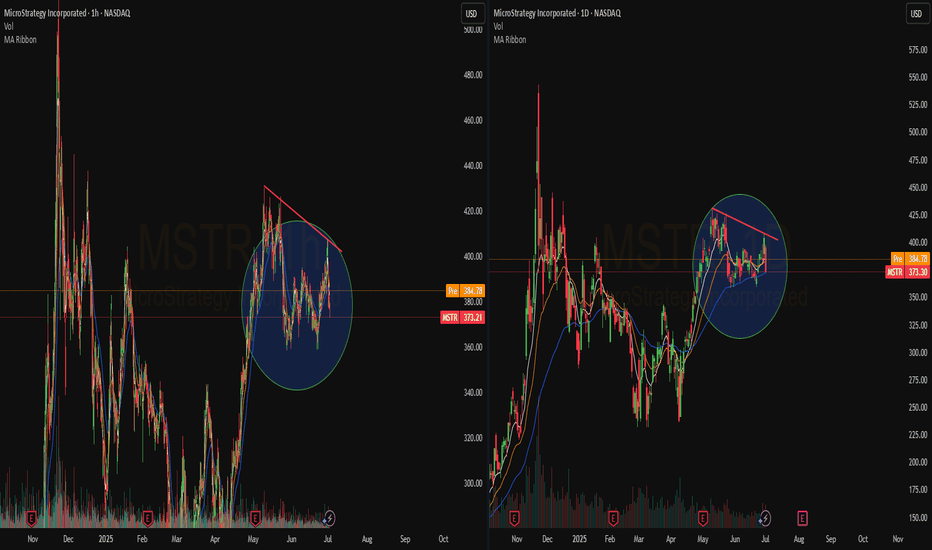Click the Jul label on 1h time axis

[x=328, y=539]
